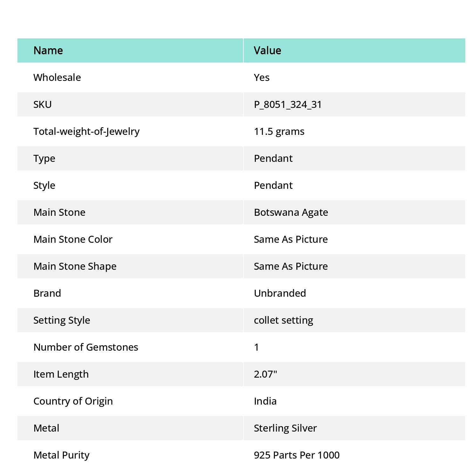Select the SKU value P_8051_324_31
This screenshot has height=476, width=476.
tap(288, 104)
